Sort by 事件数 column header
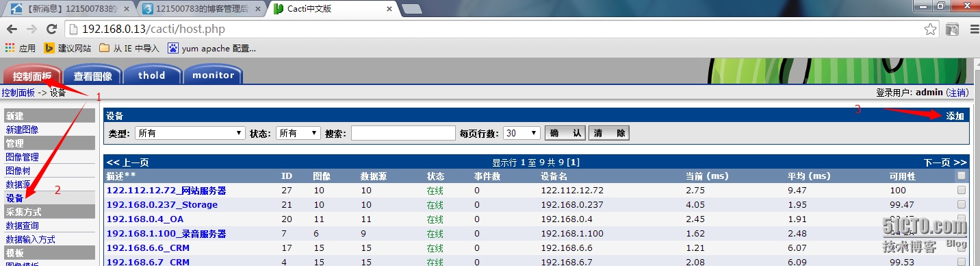980x266 pixels. (x=487, y=176)
